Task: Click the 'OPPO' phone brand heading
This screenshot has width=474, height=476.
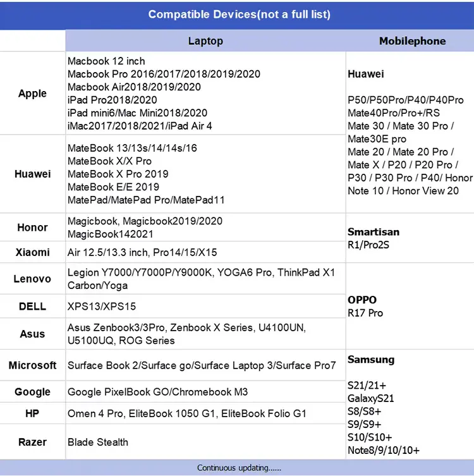Action: pos(362,300)
